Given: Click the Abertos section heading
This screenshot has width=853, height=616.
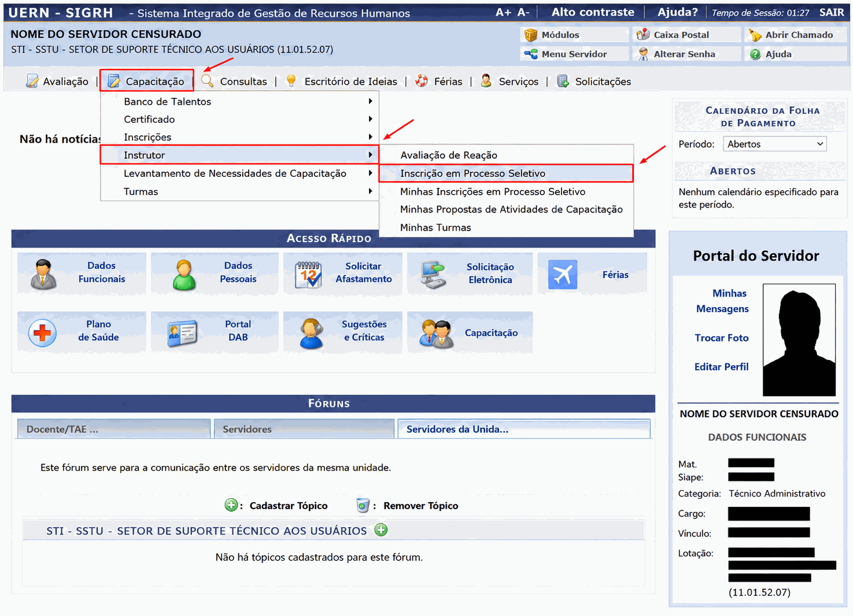Looking at the screenshot, I should [733, 171].
